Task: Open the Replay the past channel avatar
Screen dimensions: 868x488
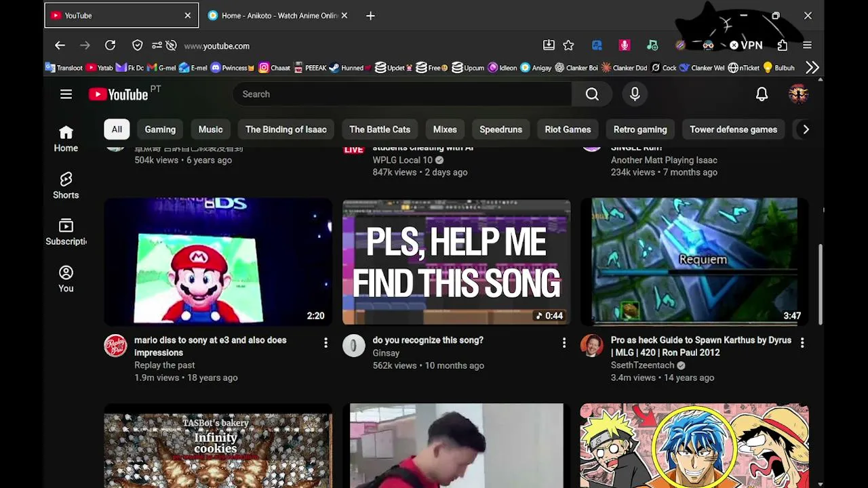Action: coord(115,346)
